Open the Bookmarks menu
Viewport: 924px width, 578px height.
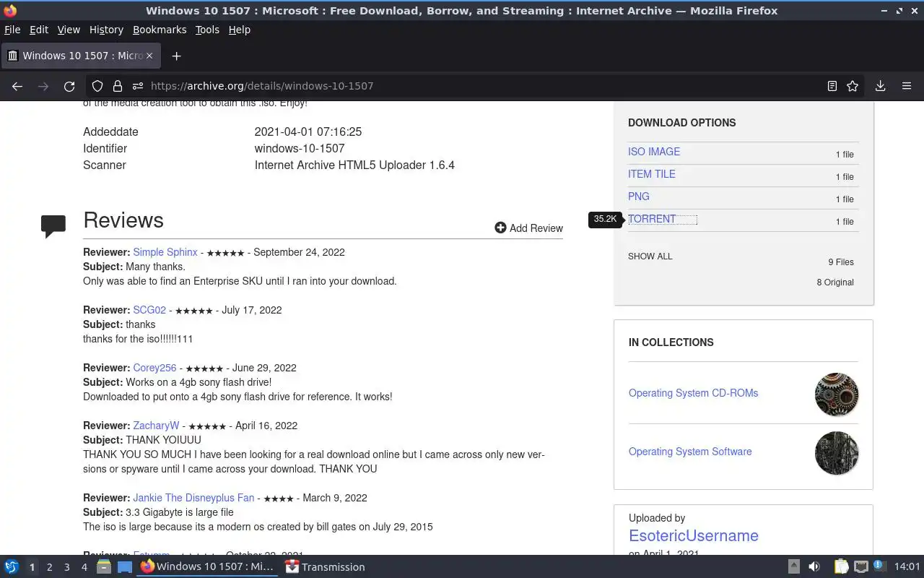(160, 30)
